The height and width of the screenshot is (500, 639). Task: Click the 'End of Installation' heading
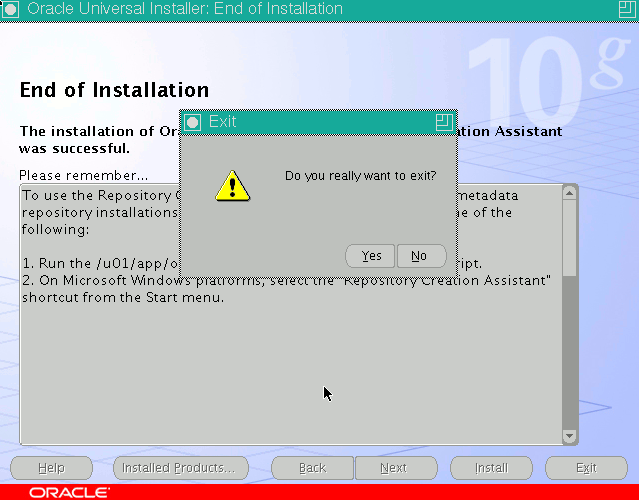coord(114,90)
